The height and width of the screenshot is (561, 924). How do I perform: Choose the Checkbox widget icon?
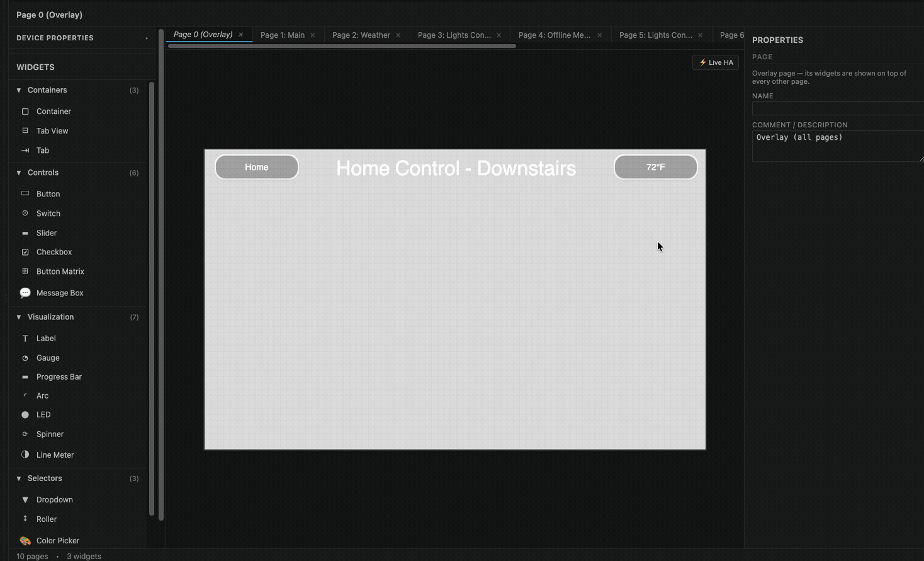(x=25, y=252)
